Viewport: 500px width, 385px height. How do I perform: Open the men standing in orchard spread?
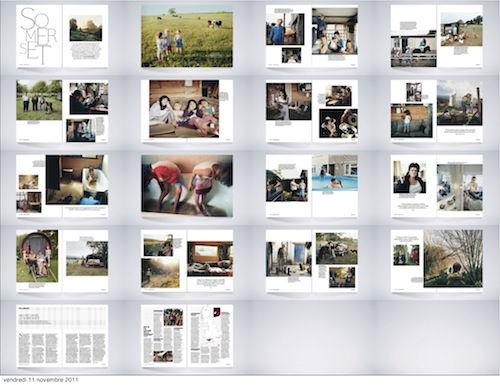(x=62, y=111)
